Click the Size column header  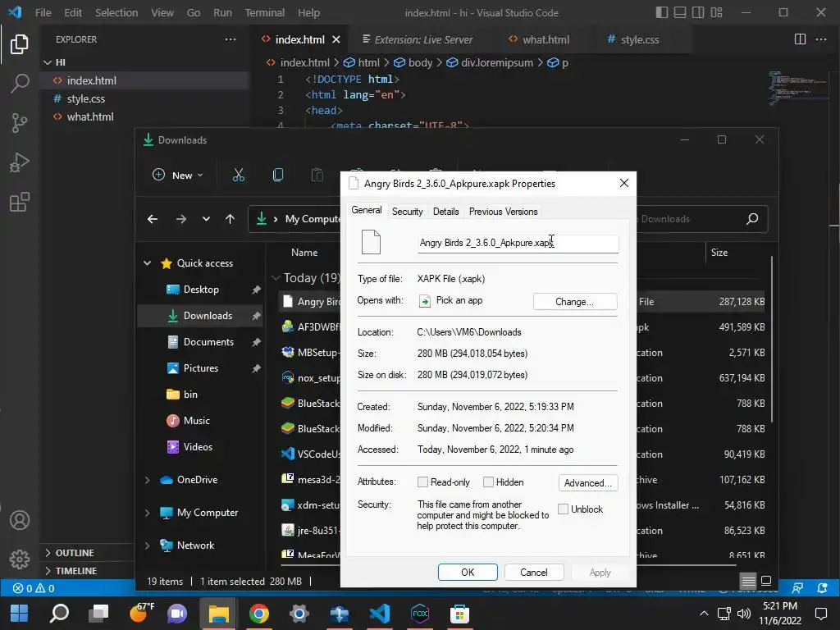[x=719, y=253]
